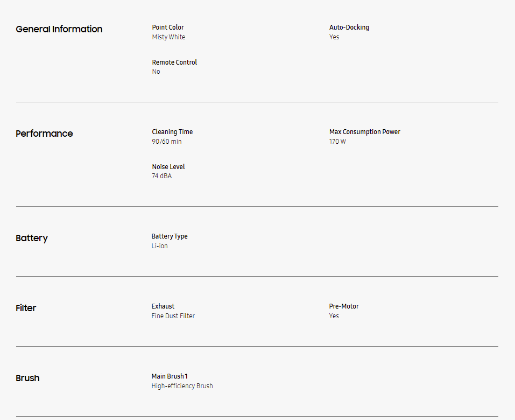
Task: Click the Fine Dust Filter value
Action: pos(173,316)
